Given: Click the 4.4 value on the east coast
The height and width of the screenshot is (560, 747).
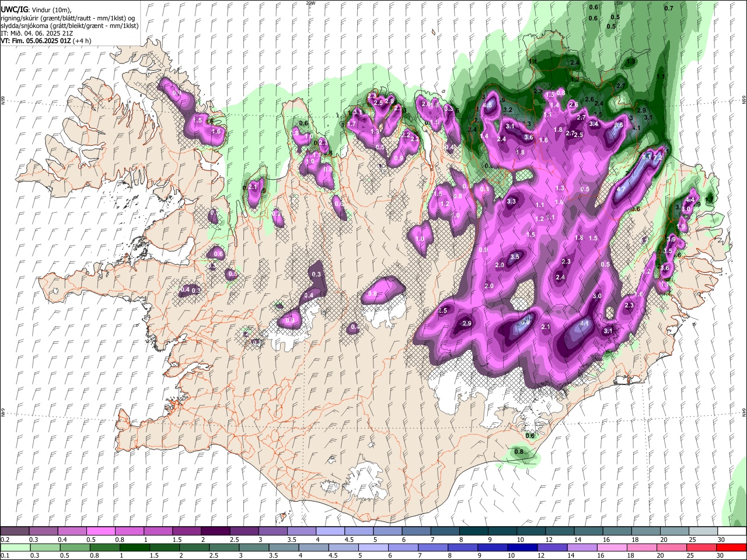Looking at the screenshot, I should [690, 199].
